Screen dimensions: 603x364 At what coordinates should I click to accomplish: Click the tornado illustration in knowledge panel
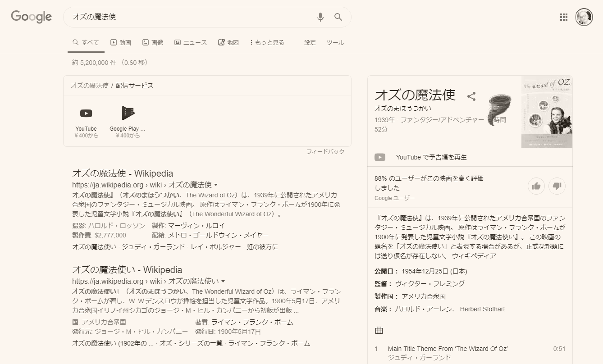click(499, 109)
